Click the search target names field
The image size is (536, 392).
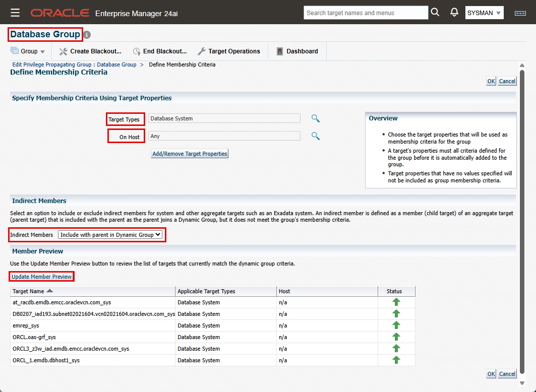pos(366,13)
